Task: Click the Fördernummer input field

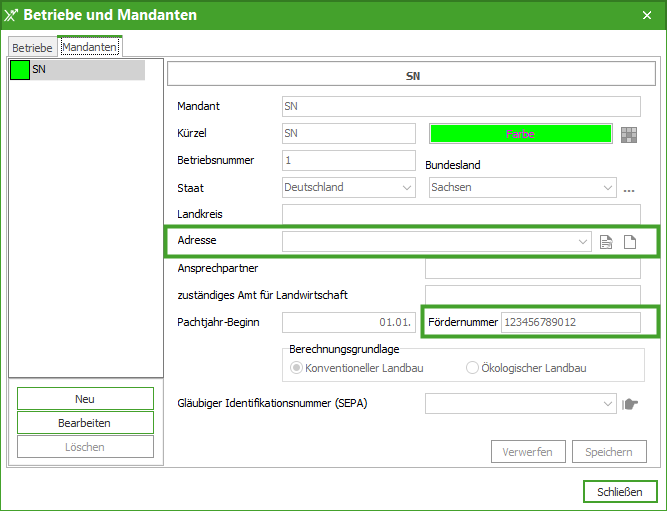Action: click(x=570, y=322)
